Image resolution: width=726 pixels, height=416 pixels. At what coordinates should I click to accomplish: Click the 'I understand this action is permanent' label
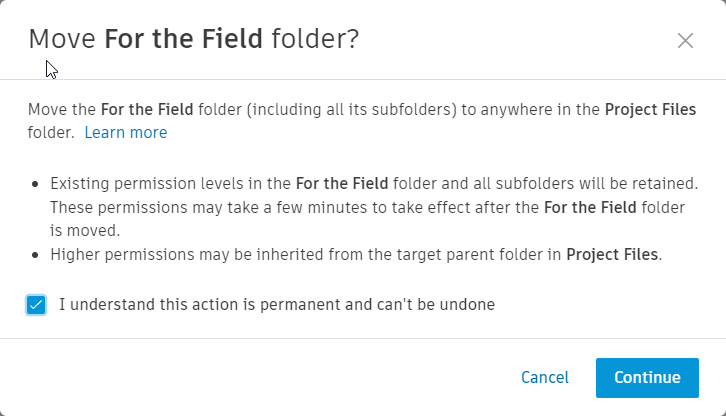tap(277, 304)
